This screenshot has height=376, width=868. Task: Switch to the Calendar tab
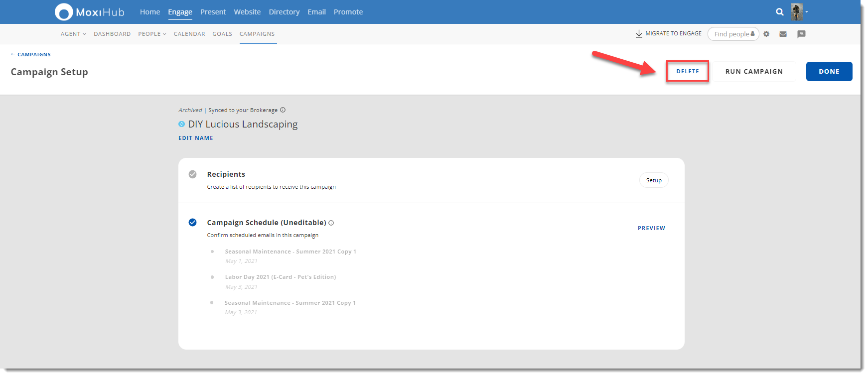click(189, 34)
